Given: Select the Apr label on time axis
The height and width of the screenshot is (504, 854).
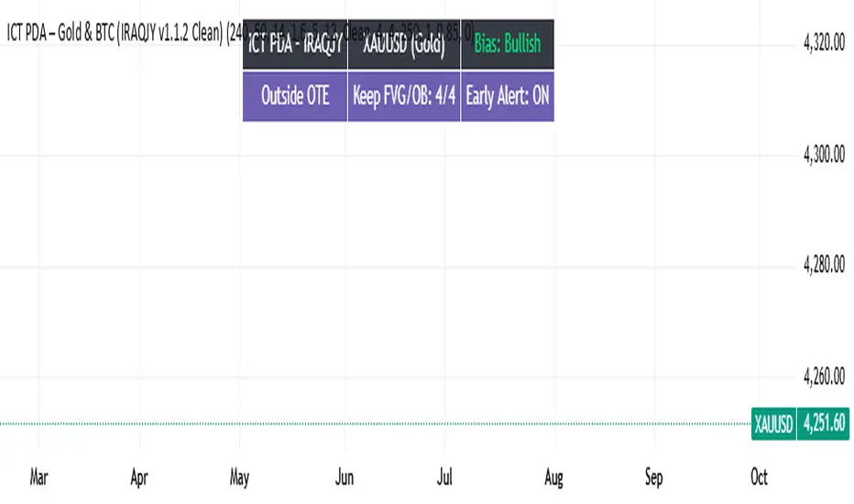Looking at the screenshot, I should 139,477.
